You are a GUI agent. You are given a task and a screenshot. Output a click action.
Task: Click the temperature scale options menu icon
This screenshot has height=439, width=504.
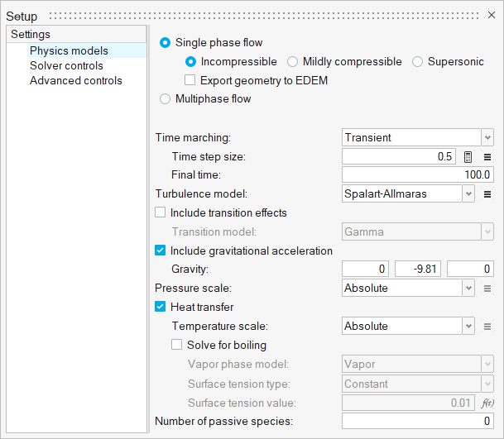(x=487, y=327)
